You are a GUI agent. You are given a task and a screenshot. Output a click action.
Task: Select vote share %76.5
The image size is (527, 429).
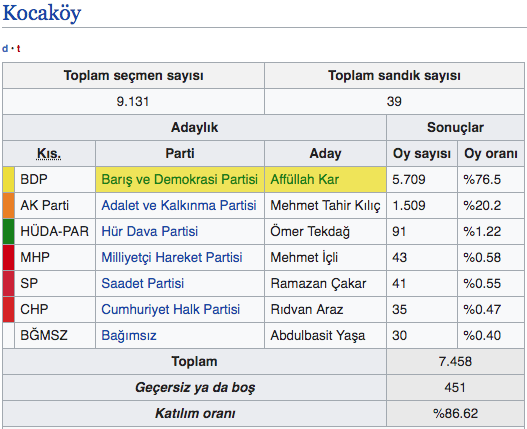[482, 180]
